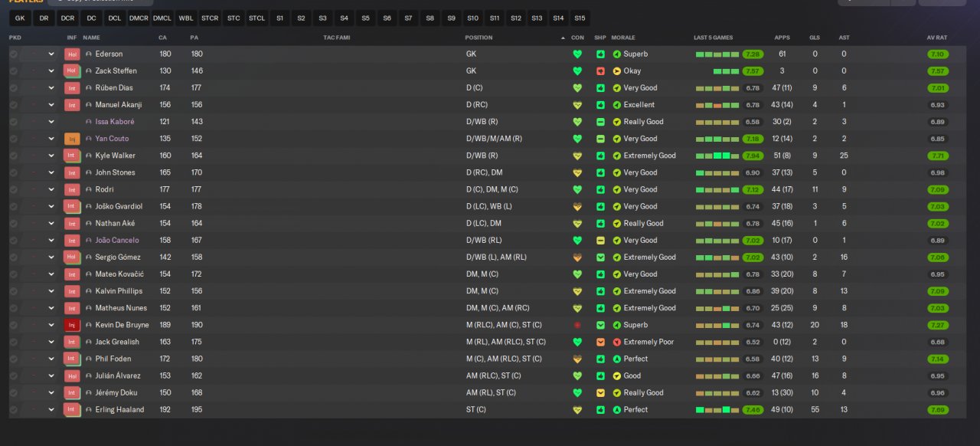Viewport: 980px width, 446px height.
Task: Click Manuel Akanji's Excellent morale icon
Action: pos(617,105)
